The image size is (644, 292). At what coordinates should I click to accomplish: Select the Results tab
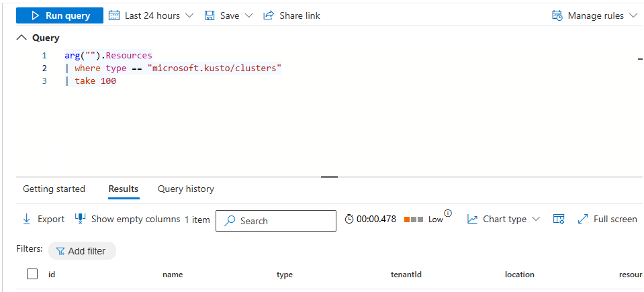124,189
